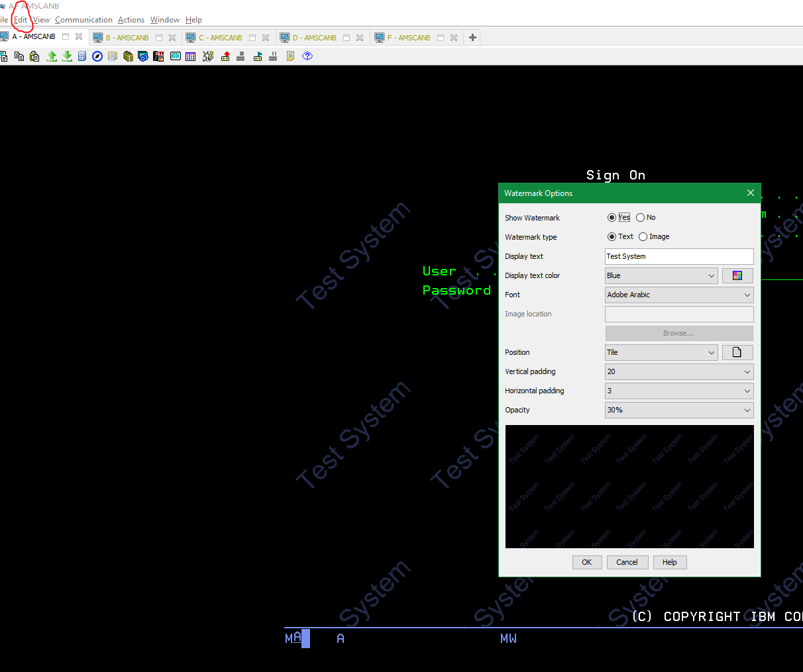
Task: Open the View menu
Action: [41, 20]
